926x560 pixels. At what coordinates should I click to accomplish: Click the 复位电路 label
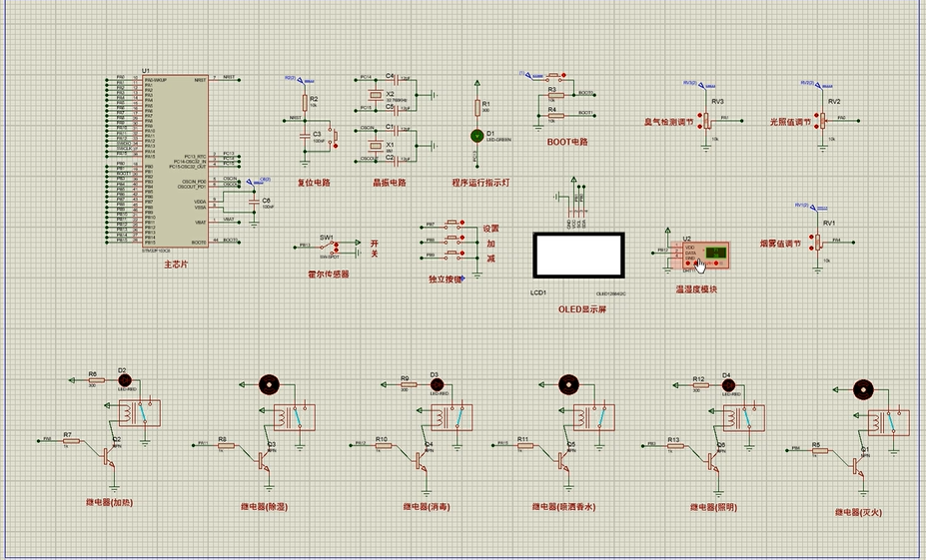pos(314,183)
